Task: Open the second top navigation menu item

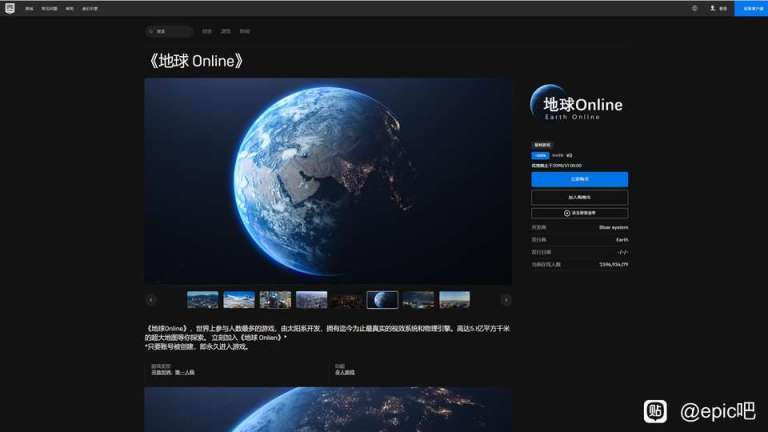Action: (49, 9)
